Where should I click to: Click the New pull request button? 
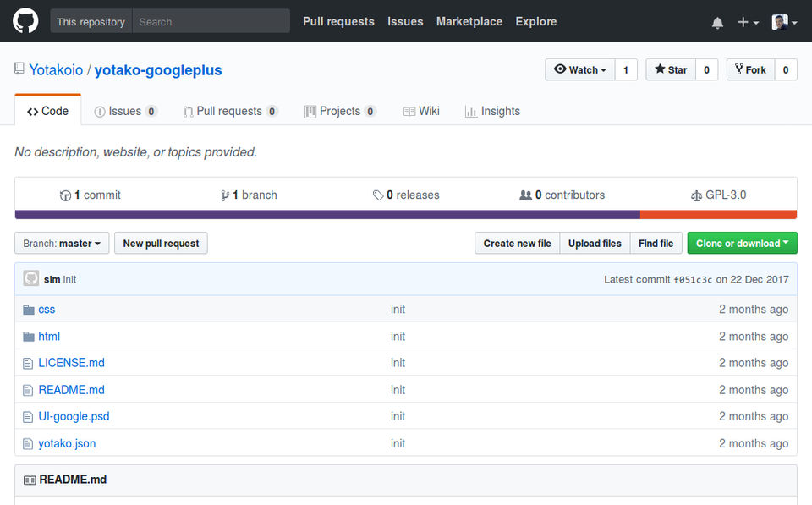[161, 244]
